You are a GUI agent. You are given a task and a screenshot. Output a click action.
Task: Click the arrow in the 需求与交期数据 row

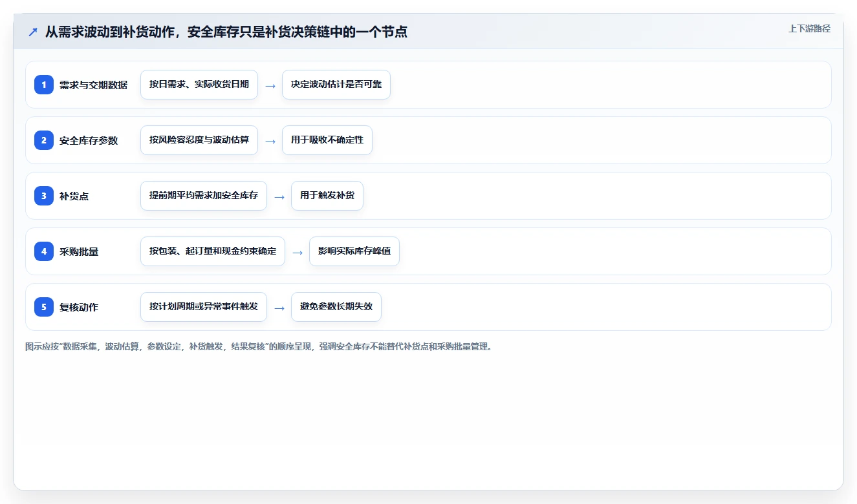(x=270, y=85)
